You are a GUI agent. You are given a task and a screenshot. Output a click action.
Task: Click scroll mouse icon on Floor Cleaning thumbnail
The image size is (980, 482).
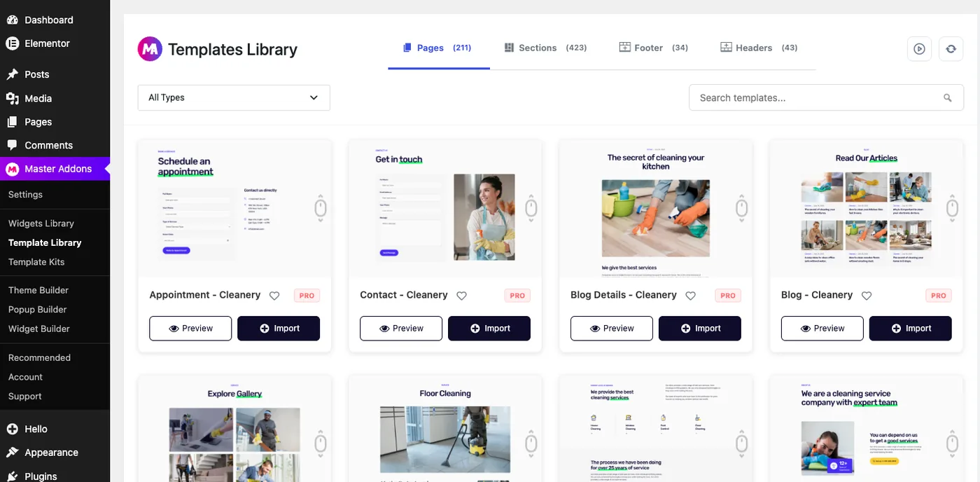(x=531, y=443)
